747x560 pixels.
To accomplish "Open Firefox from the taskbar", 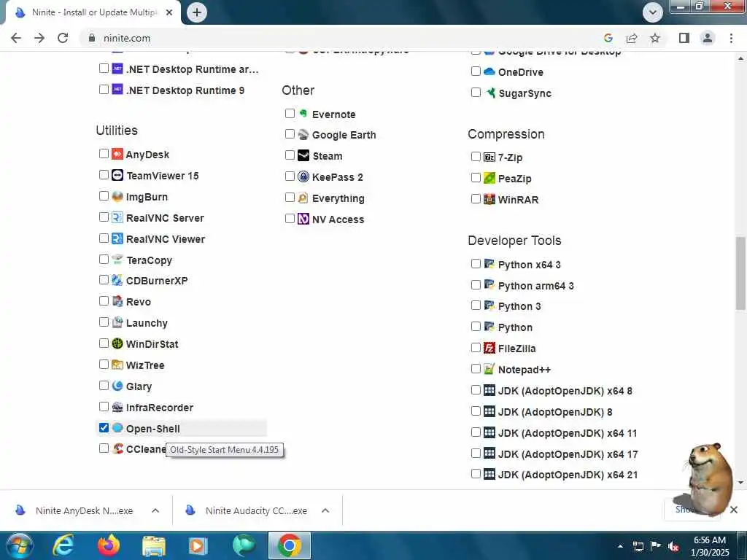I will [x=109, y=545].
